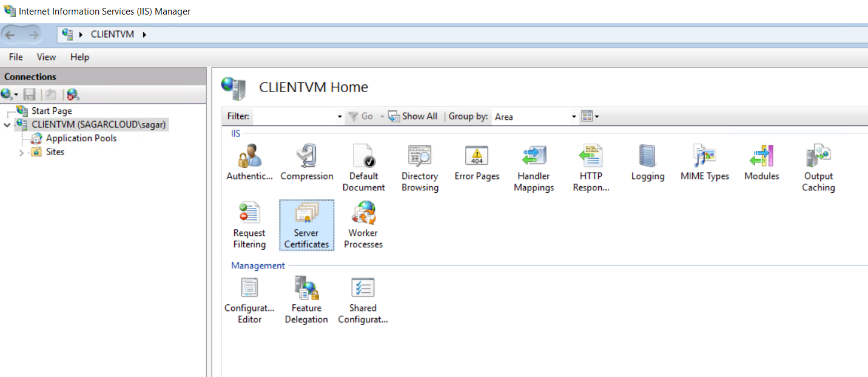This screenshot has height=377, width=868.
Task: Open the MIME Types feature
Action: (x=704, y=162)
